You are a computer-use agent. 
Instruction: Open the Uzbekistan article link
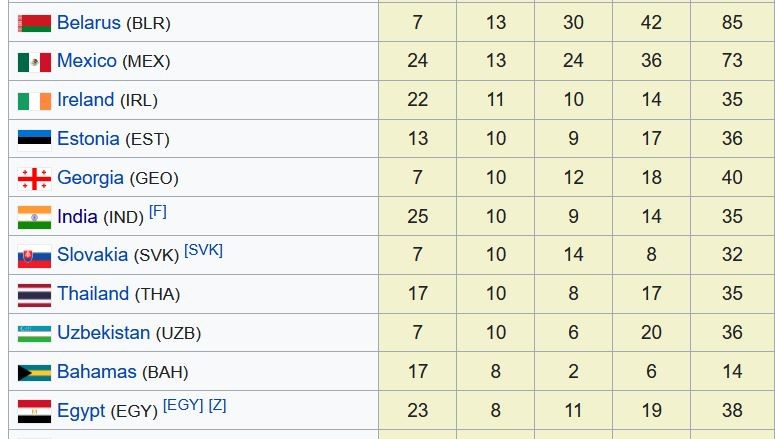click(103, 333)
